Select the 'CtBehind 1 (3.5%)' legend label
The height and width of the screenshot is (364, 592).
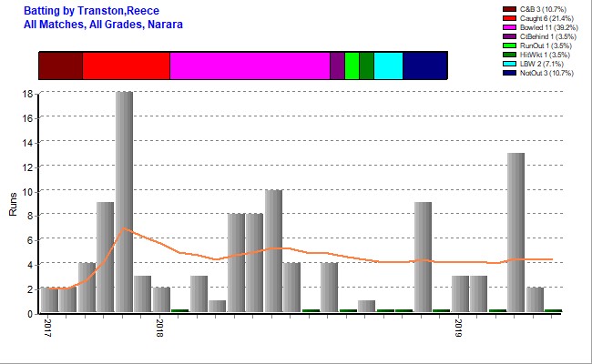tap(548, 36)
